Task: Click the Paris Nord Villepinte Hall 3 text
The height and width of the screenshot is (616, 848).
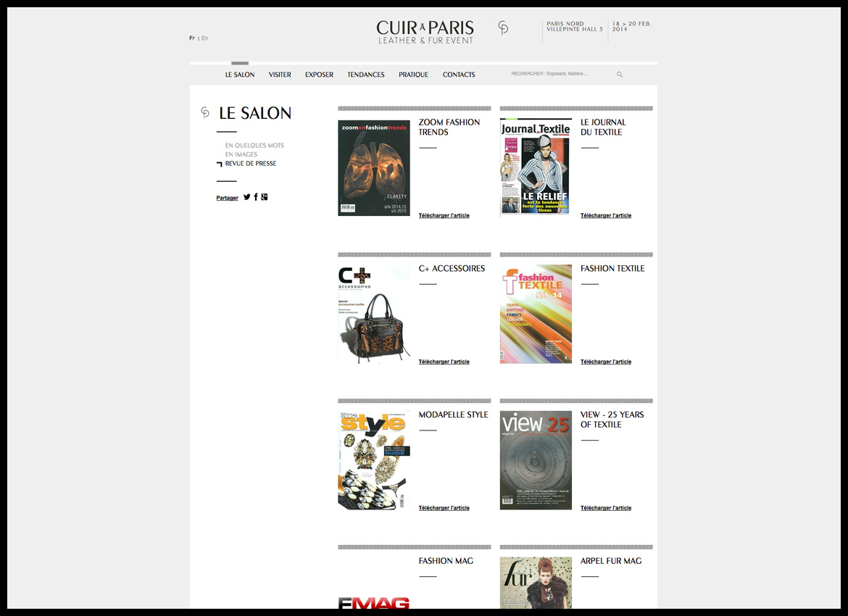Action: (x=574, y=27)
